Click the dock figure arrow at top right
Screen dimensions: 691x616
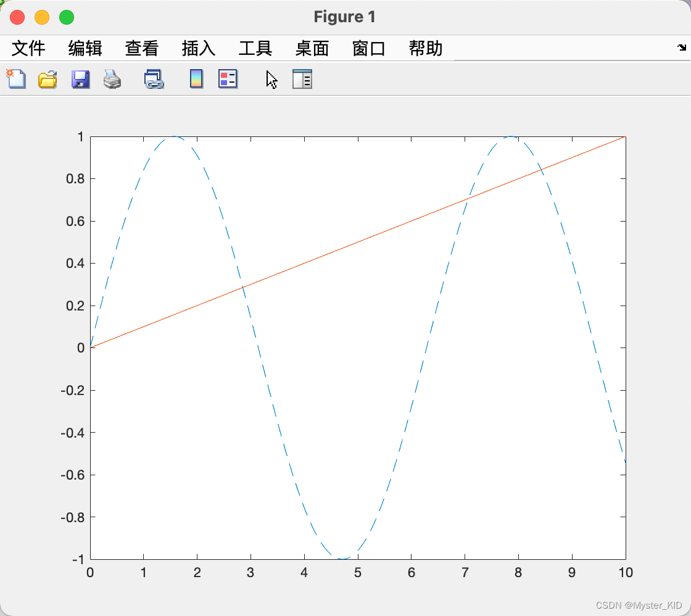coord(681,48)
